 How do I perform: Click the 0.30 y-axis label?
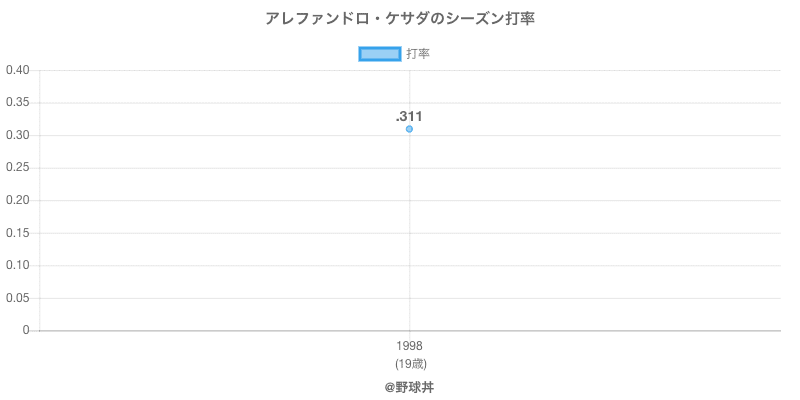click(x=17, y=135)
